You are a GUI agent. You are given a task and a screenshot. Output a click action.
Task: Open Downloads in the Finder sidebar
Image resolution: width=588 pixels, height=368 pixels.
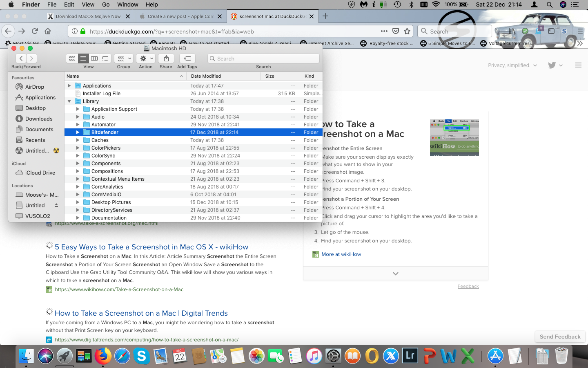coord(39,119)
